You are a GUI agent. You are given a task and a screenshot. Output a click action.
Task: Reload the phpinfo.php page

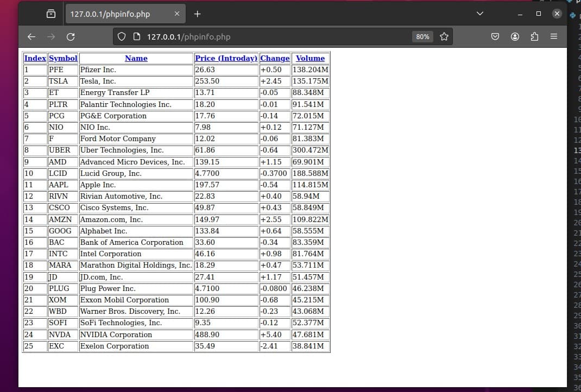[71, 36]
